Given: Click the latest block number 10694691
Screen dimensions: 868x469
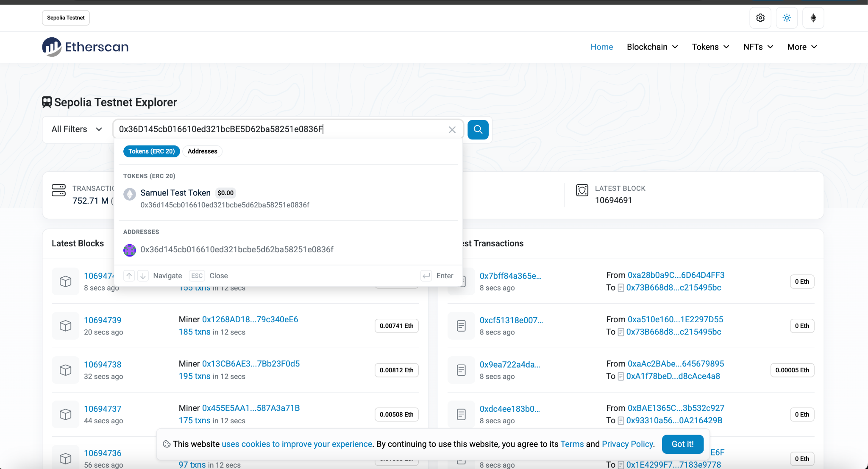Looking at the screenshot, I should (x=613, y=200).
